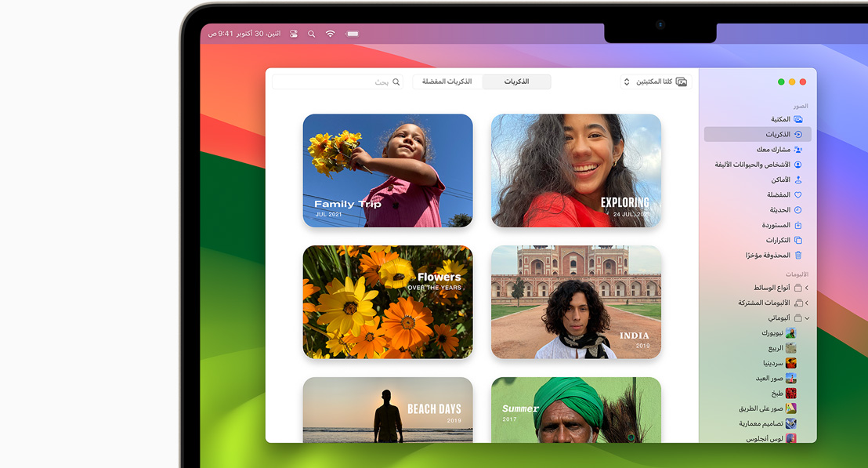Viewport: 868px width, 468px height.
Task: Open People and Pets (الأشخاص والحيوانات الأليفة) icon
Action: 797,165
